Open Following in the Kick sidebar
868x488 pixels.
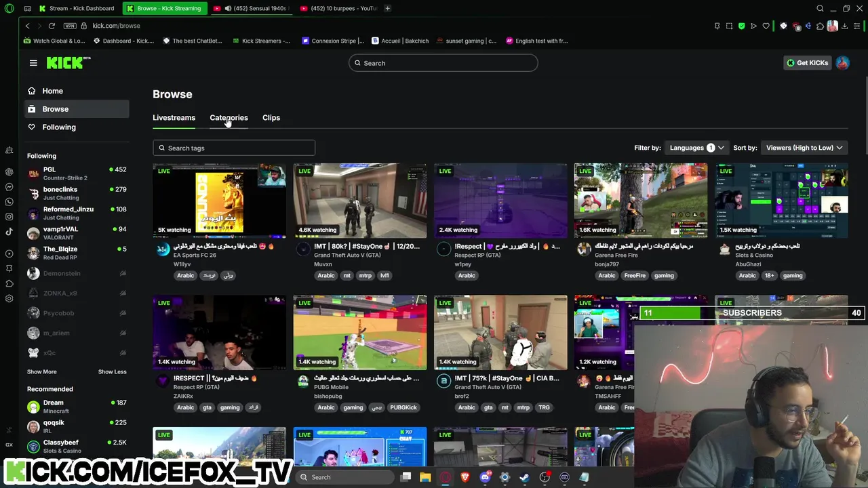tap(77, 127)
